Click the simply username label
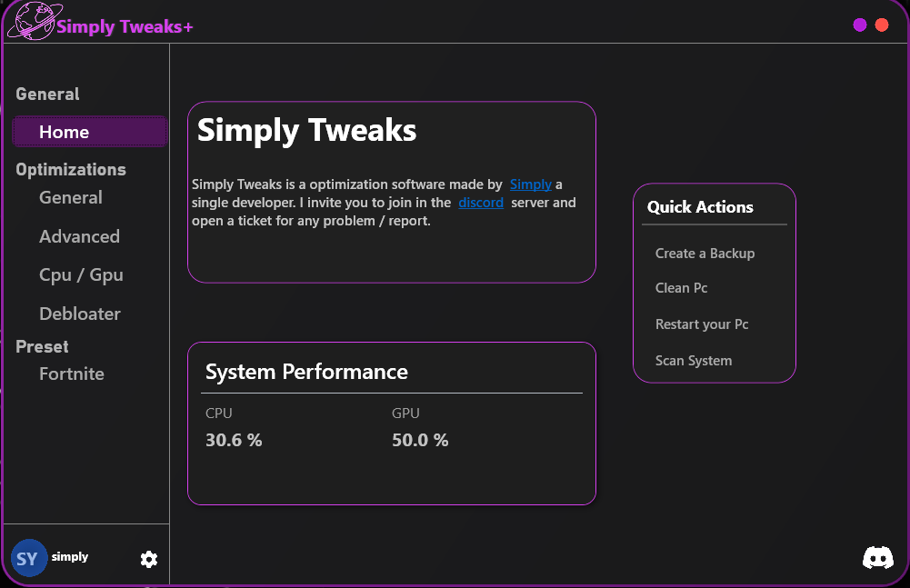Viewport: 910px width, 588px height. coord(70,556)
